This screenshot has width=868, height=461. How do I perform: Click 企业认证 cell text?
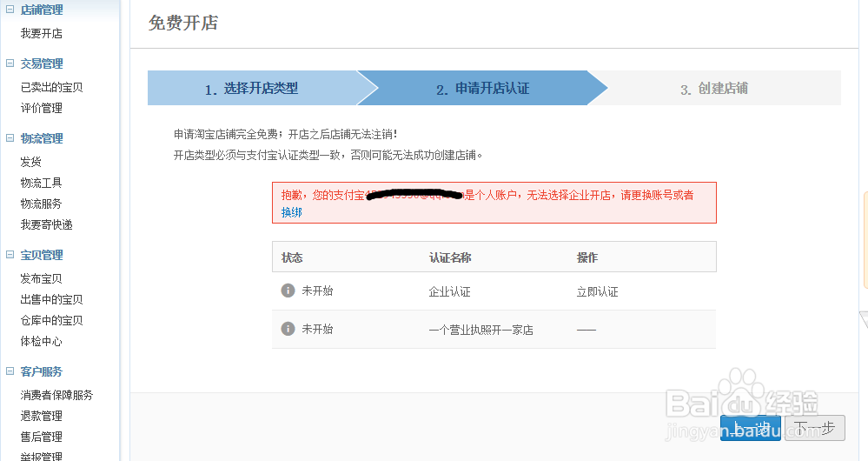click(x=449, y=291)
